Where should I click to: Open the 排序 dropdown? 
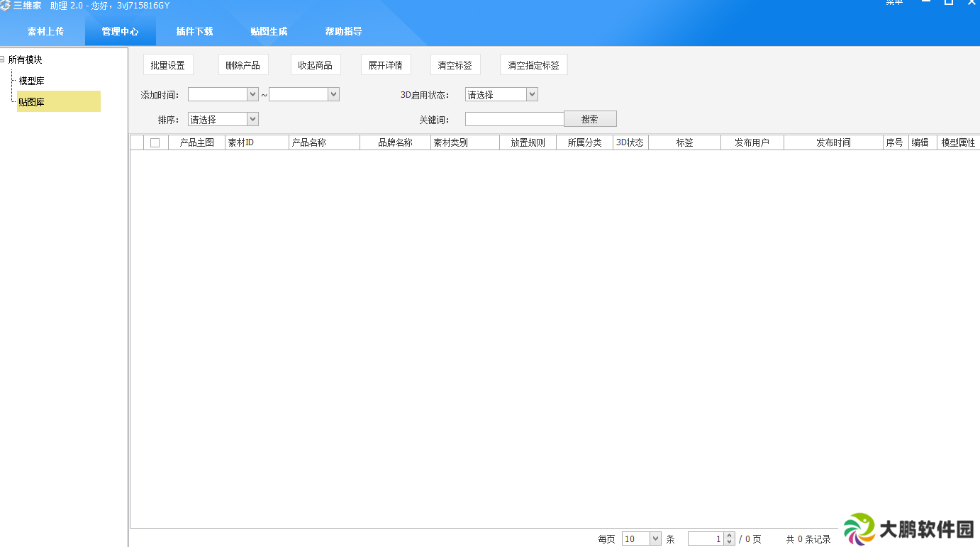coord(252,119)
